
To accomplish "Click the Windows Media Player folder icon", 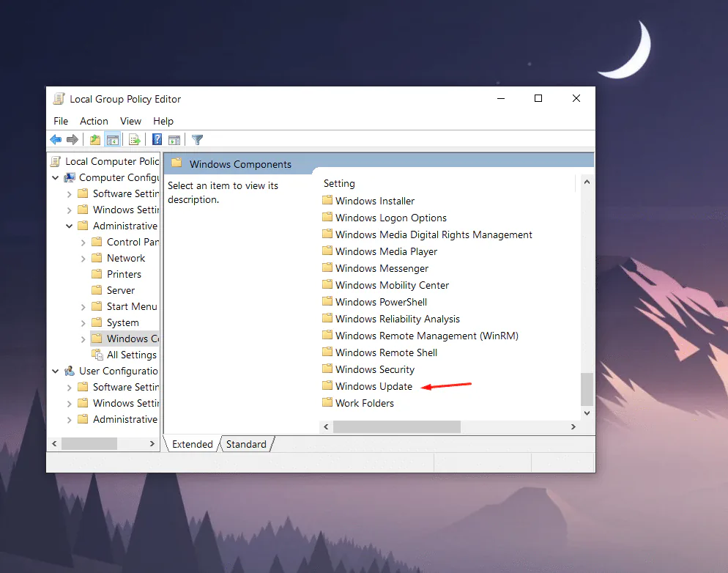I will click(327, 251).
